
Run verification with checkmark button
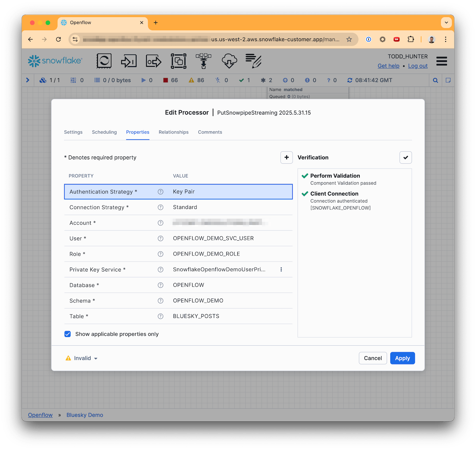coord(405,157)
